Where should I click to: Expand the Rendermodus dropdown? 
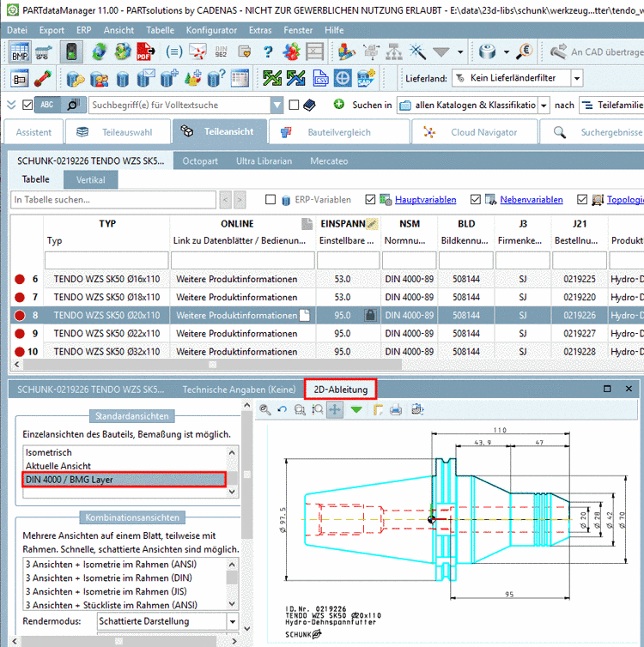click(232, 621)
